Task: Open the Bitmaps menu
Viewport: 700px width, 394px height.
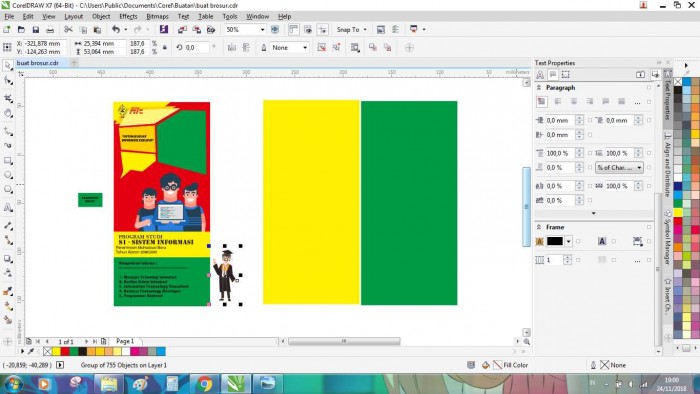Action: click(x=158, y=17)
